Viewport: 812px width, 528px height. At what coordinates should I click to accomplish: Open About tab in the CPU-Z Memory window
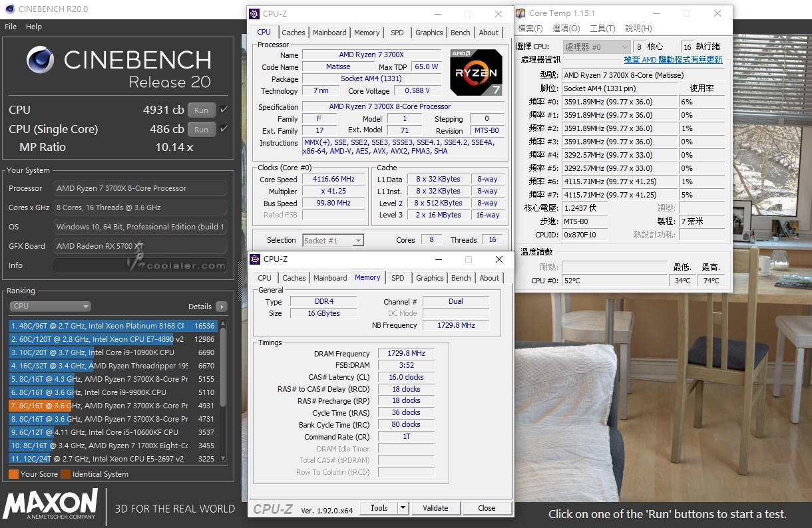coord(489,278)
